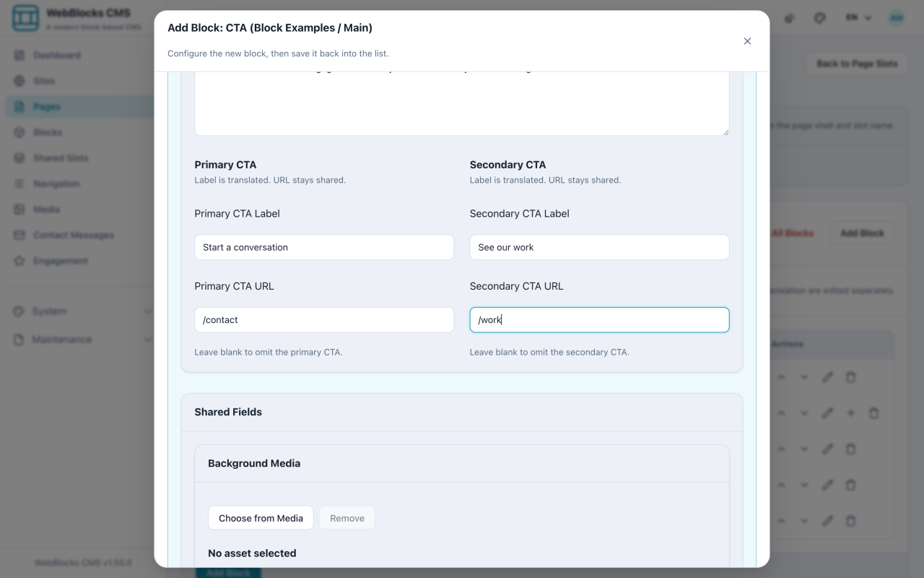Click the red All Blocks link
This screenshot has width=924, height=578.
[x=793, y=233]
